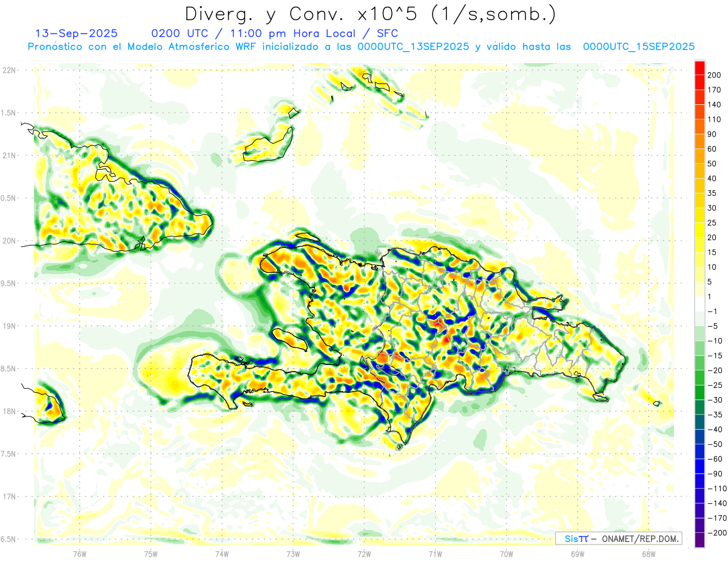Click the blue color segment between -60 and -90
Viewport: 728px width, 562px height.
coord(699,466)
